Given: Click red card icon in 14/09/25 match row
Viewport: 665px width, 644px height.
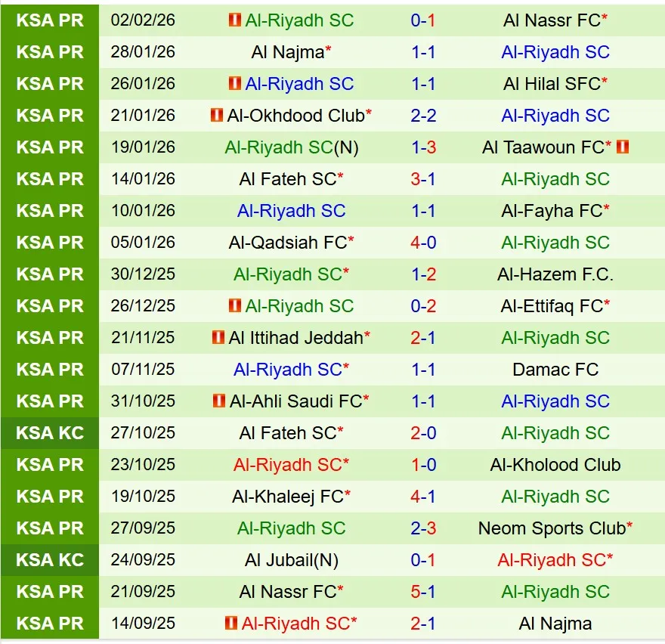Looking at the screenshot, I should point(231,624).
